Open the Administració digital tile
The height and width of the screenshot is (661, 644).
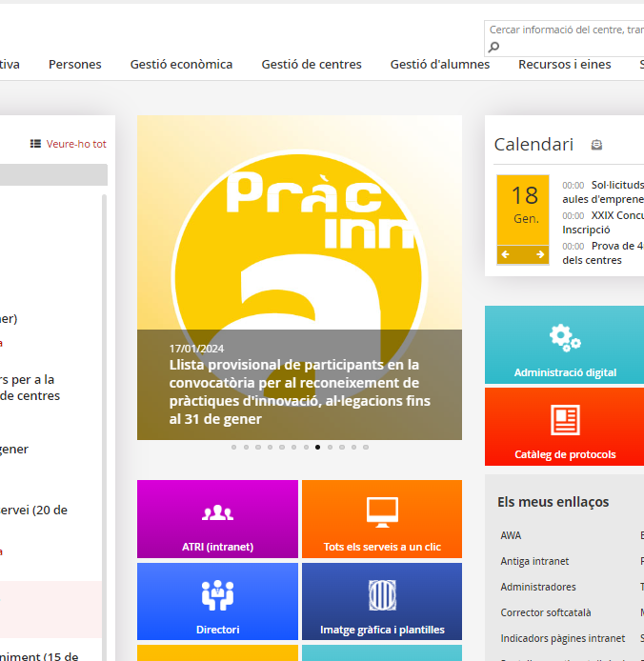[565, 345]
